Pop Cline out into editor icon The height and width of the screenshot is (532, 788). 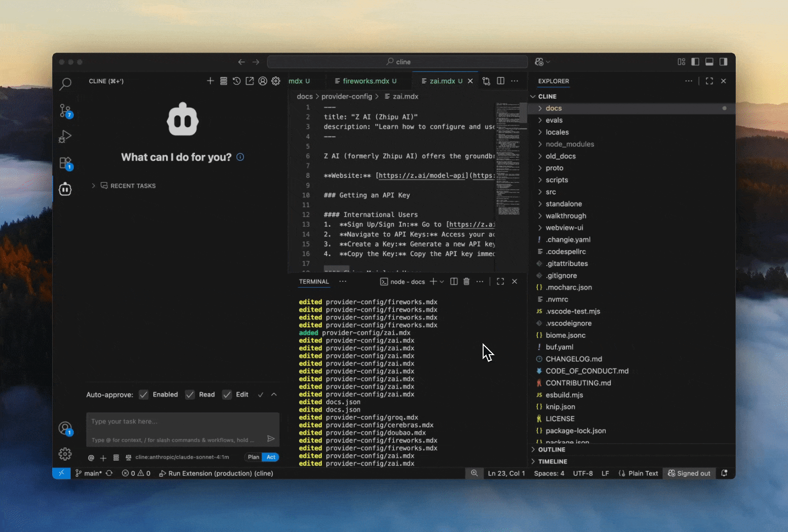250,81
